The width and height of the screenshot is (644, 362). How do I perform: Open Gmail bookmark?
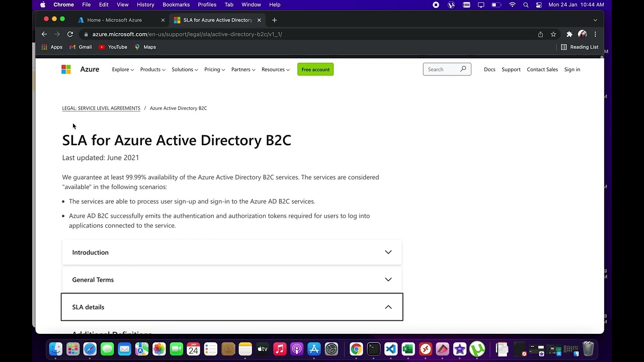pos(80,47)
